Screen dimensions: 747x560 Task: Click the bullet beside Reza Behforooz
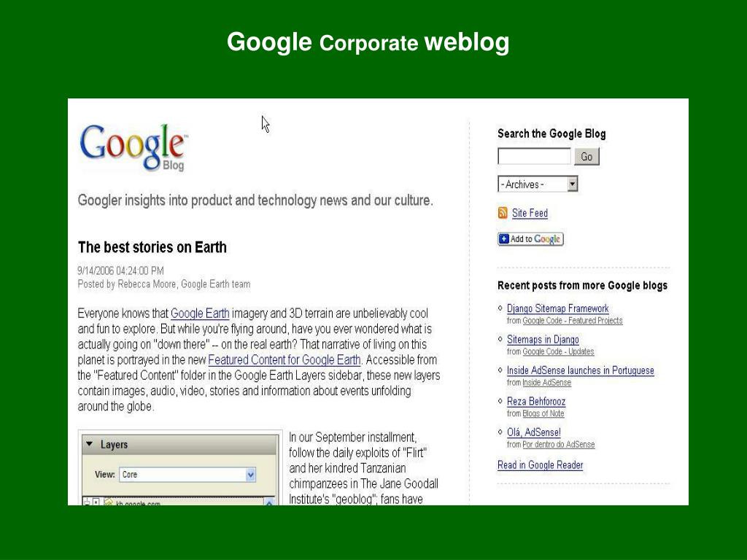500,401
